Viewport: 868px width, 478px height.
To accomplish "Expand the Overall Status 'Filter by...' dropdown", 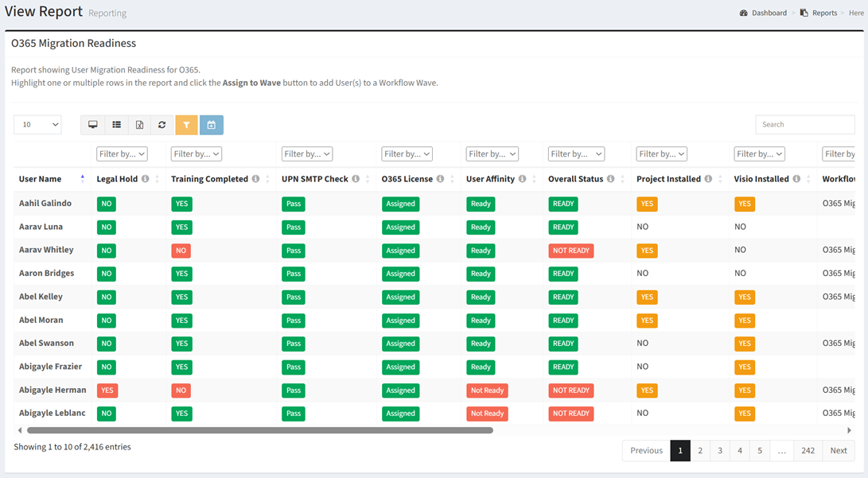I will coord(576,154).
